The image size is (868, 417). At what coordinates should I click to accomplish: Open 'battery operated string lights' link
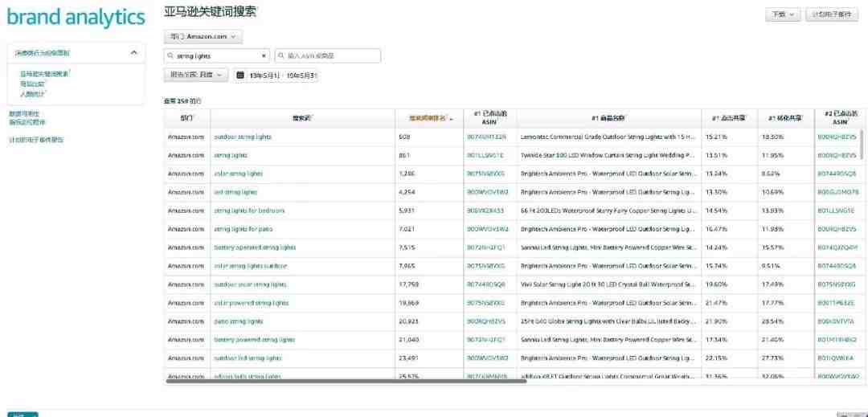(x=255, y=247)
